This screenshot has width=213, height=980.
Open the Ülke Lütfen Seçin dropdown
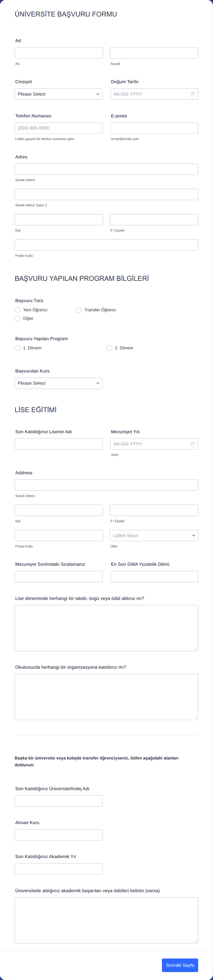tap(154, 535)
